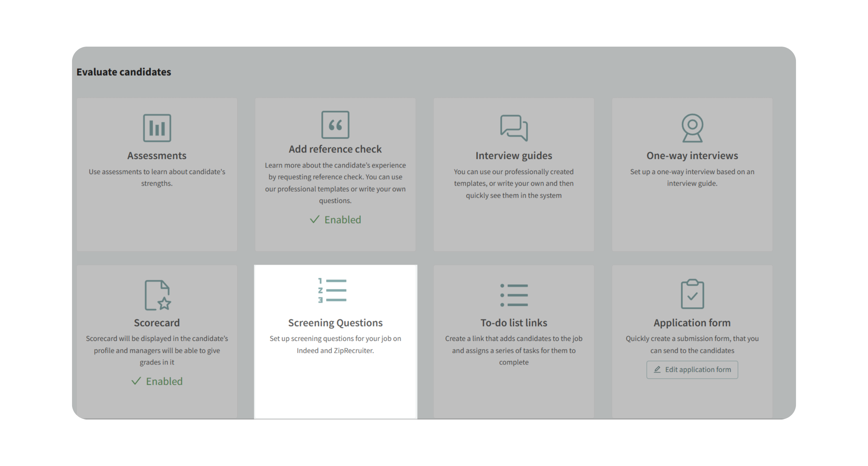Viewport: 868px width, 466px height.
Task: Click the One-way interviews webcam icon
Action: (x=692, y=128)
